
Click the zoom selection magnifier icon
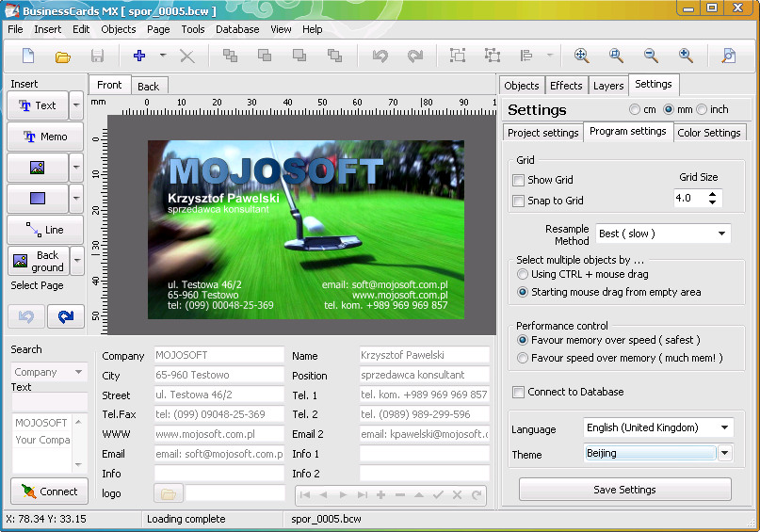pos(616,56)
